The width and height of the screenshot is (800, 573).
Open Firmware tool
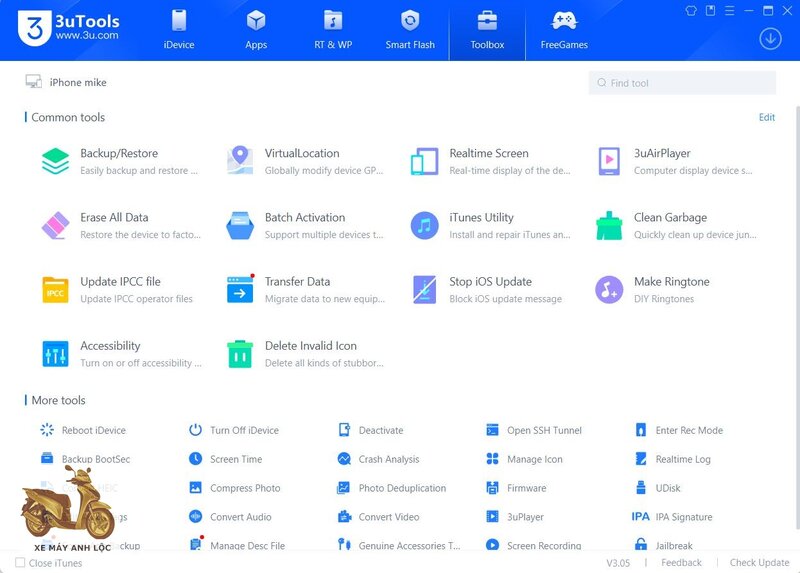(x=516, y=488)
